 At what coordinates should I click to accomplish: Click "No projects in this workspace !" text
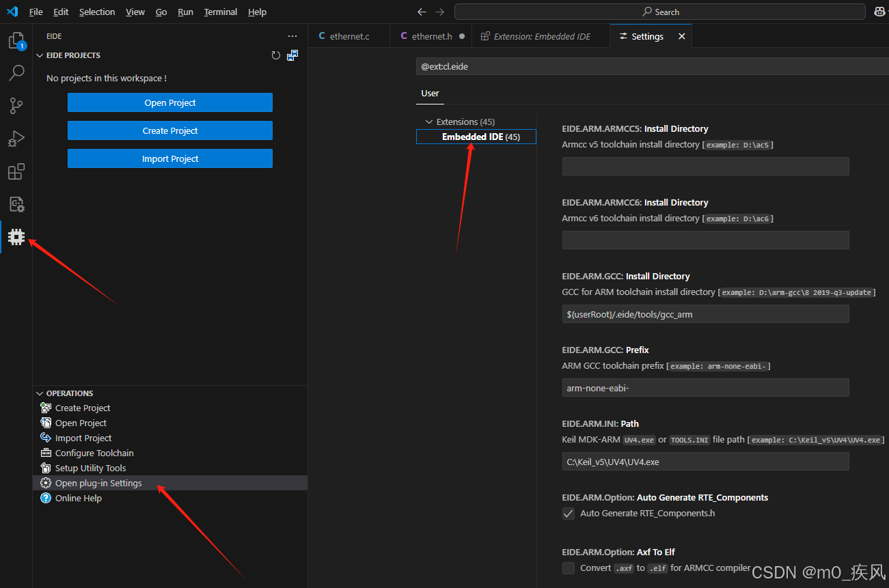[x=107, y=78]
